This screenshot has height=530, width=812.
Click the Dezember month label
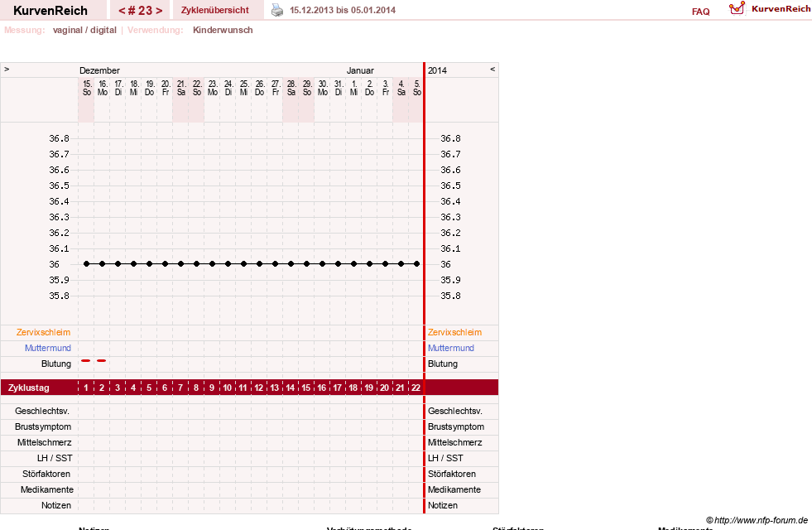pos(99,70)
